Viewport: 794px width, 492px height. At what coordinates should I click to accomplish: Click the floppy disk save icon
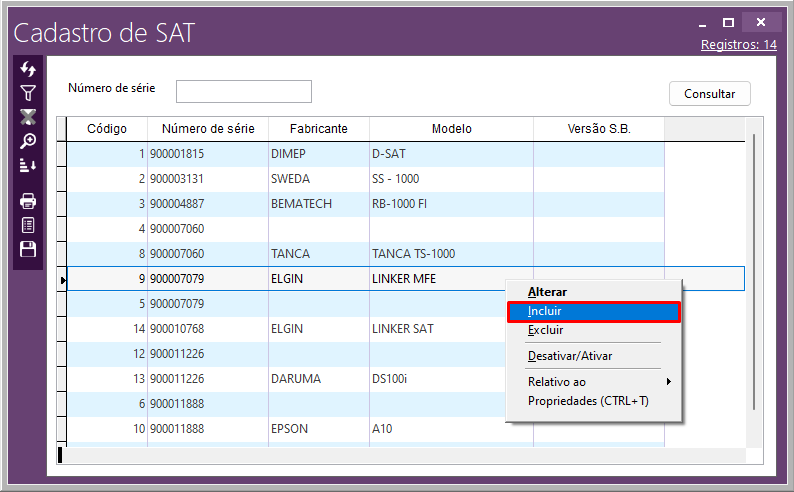coord(28,249)
